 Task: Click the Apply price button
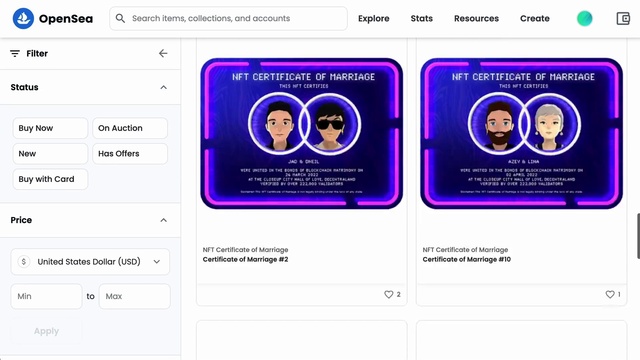point(46,331)
